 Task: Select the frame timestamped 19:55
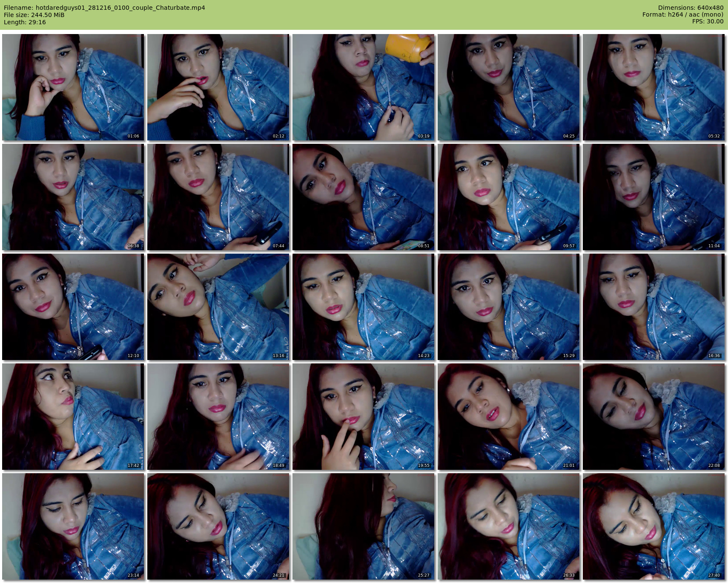click(363, 417)
